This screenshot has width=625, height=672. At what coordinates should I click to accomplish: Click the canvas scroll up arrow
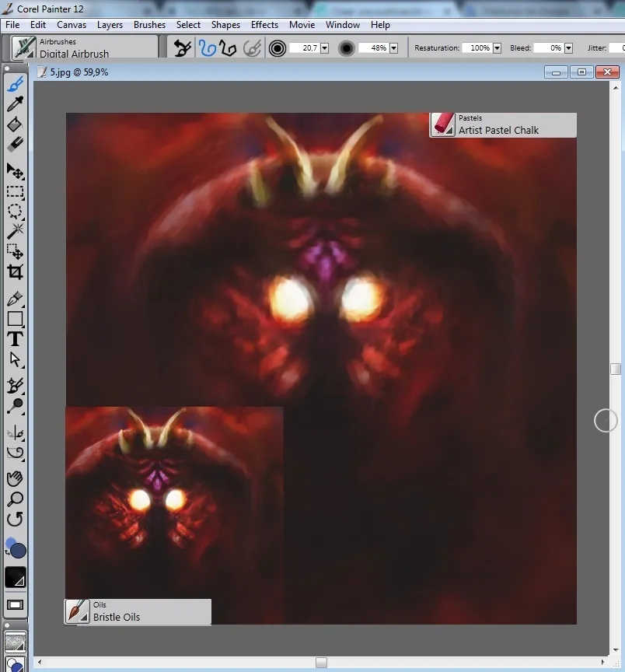coord(616,88)
